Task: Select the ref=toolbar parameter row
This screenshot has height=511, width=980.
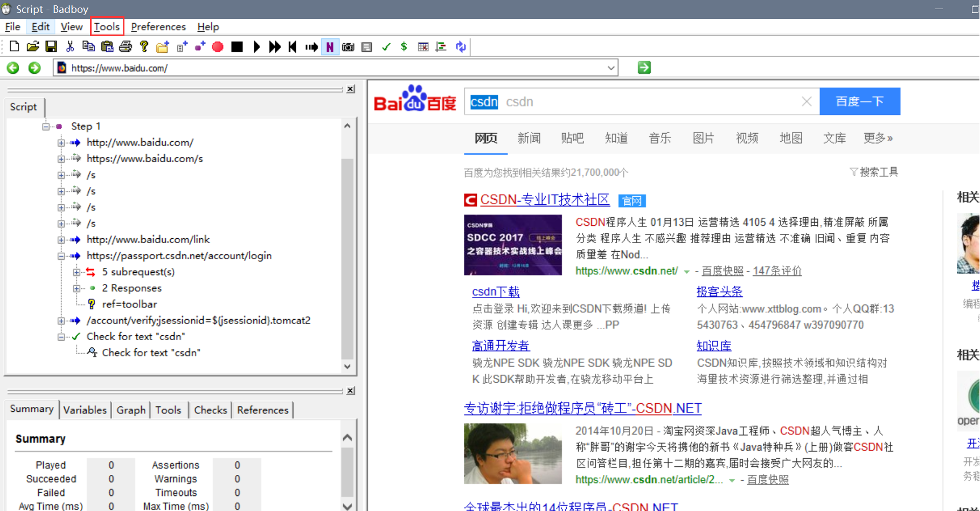Action: 129,304
